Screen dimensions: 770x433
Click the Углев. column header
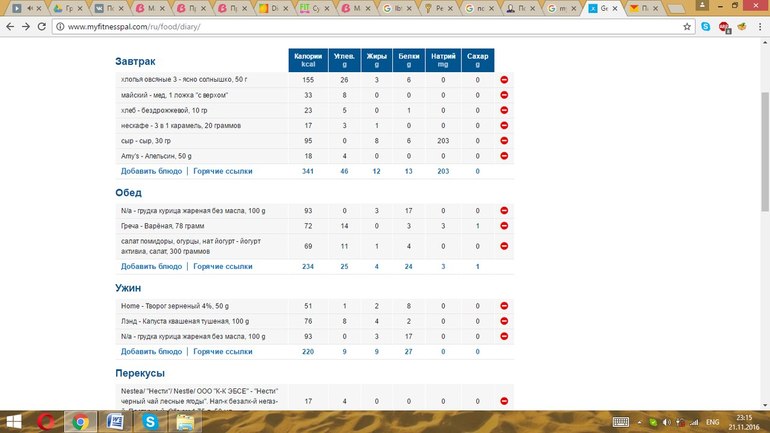point(344,60)
